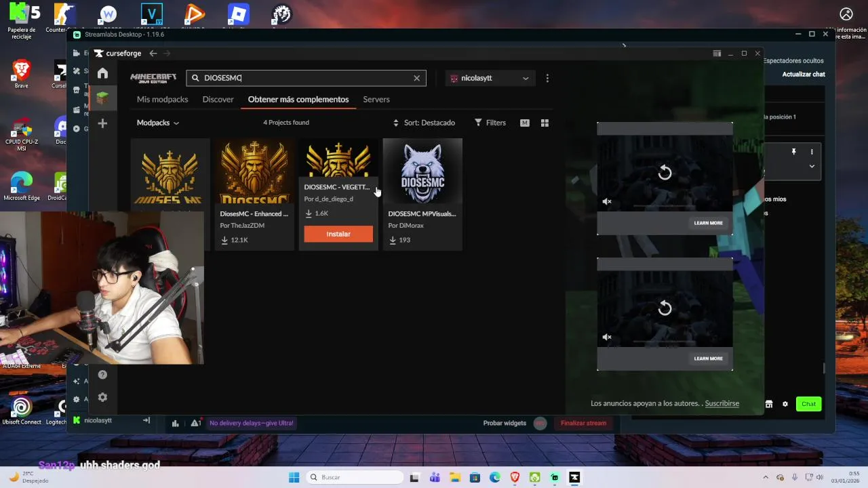Open the Filters panel
Screen dimensions: 868x488
click(490, 123)
